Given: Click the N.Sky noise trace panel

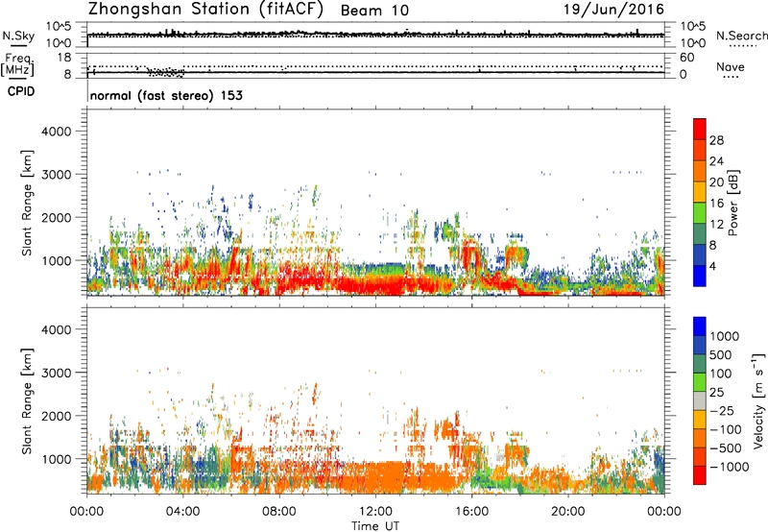Looking at the screenshot, I should [x=375, y=35].
